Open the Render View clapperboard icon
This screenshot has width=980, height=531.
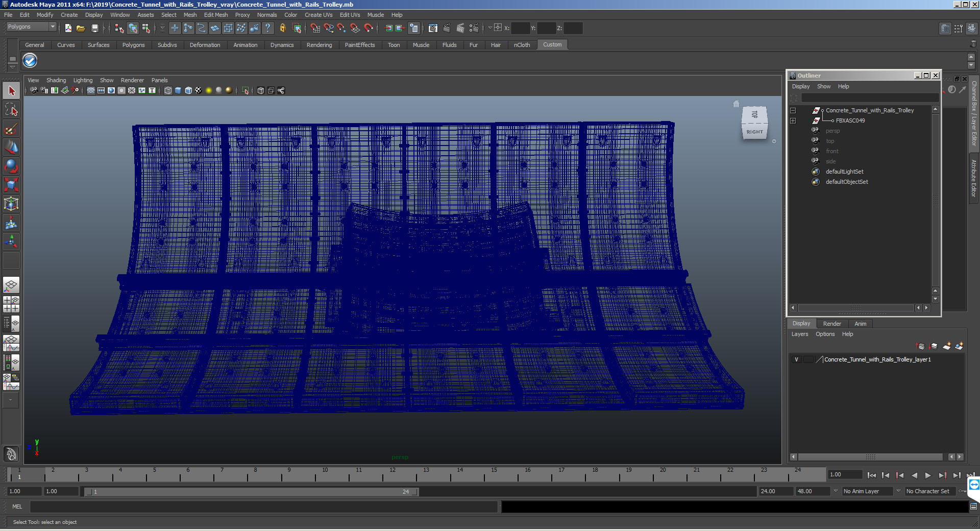coord(433,28)
